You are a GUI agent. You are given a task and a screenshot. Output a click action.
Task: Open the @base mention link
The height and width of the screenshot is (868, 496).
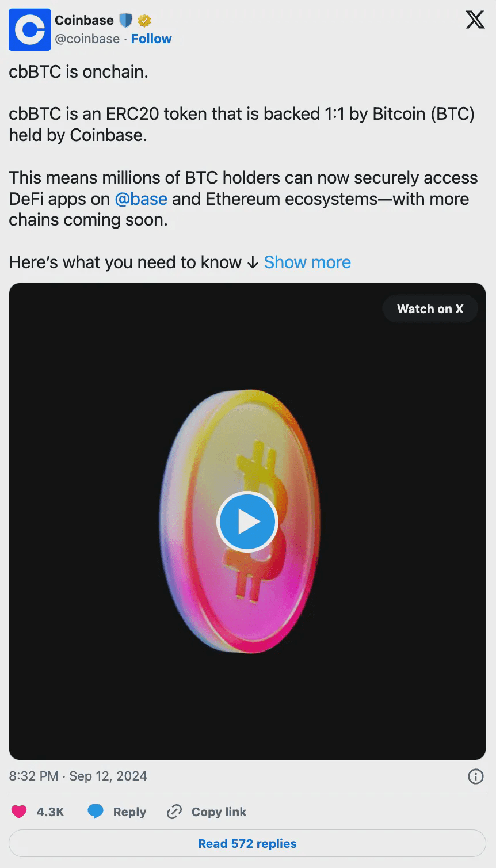pos(141,199)
